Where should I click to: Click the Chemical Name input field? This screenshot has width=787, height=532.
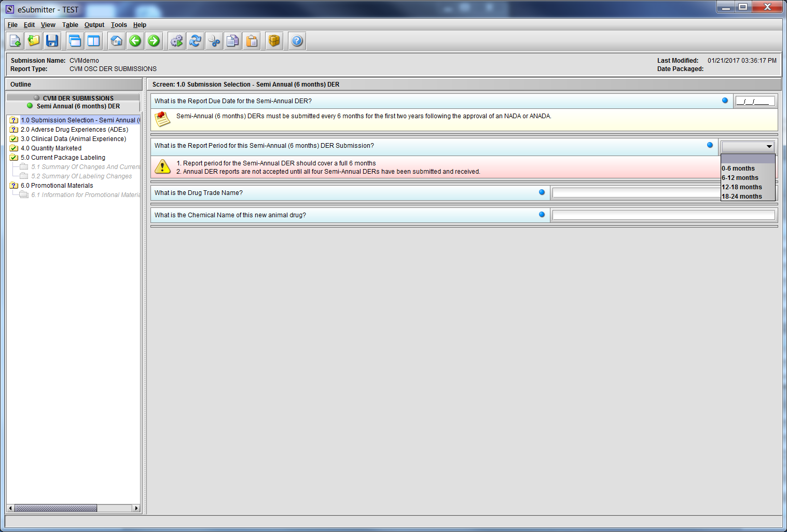point(663,215)
